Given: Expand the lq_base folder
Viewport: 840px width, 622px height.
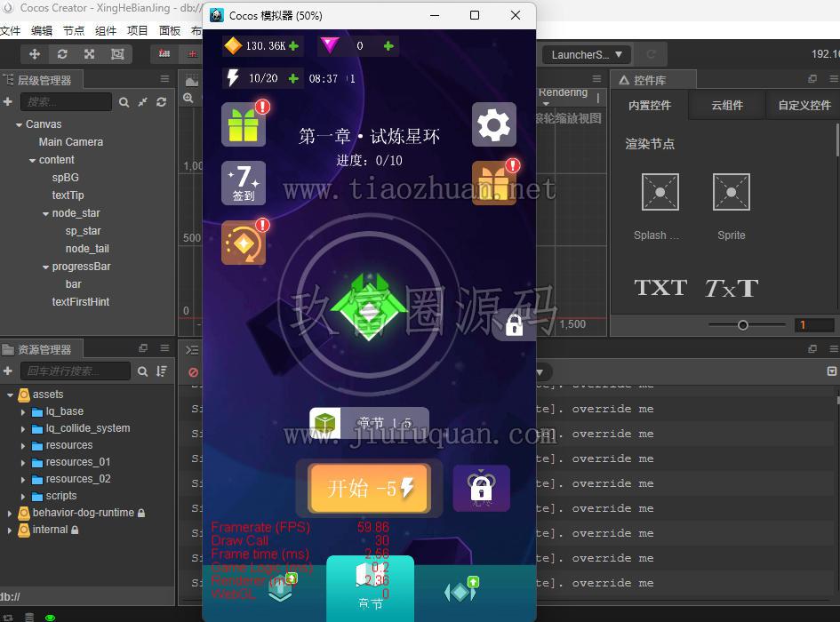Looking at the screenshot, I should [23, 412].
